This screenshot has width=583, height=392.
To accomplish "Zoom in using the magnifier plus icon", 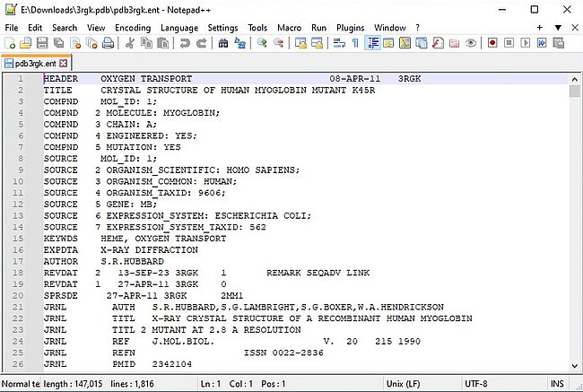I will coord(262,43).
